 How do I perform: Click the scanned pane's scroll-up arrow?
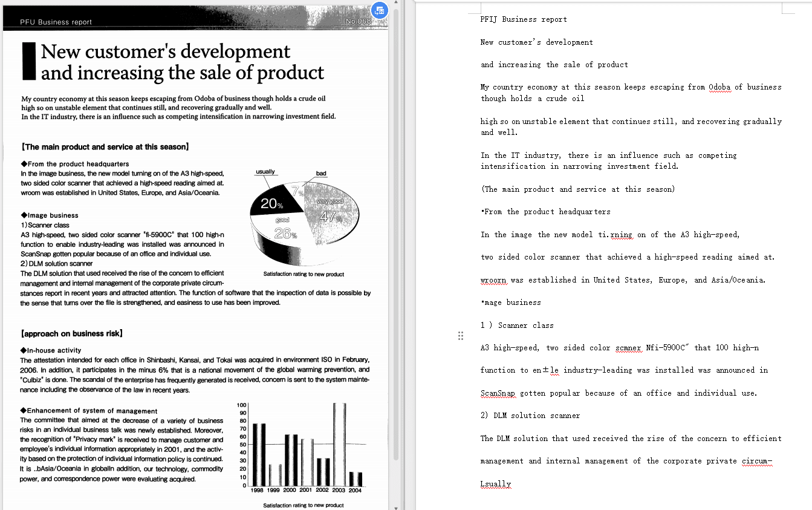click(396, 3)
